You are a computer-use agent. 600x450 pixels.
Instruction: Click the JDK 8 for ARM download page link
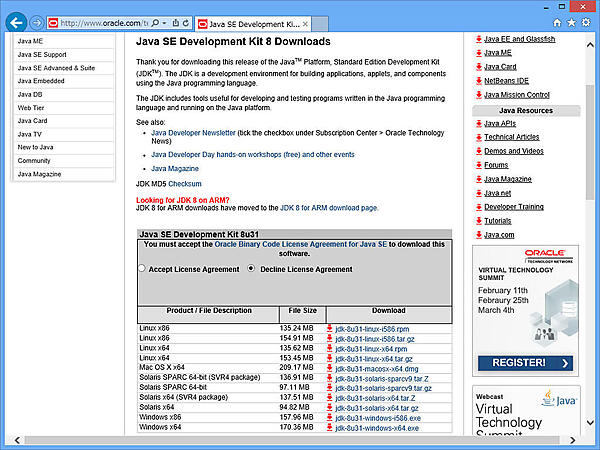[329, 208]
